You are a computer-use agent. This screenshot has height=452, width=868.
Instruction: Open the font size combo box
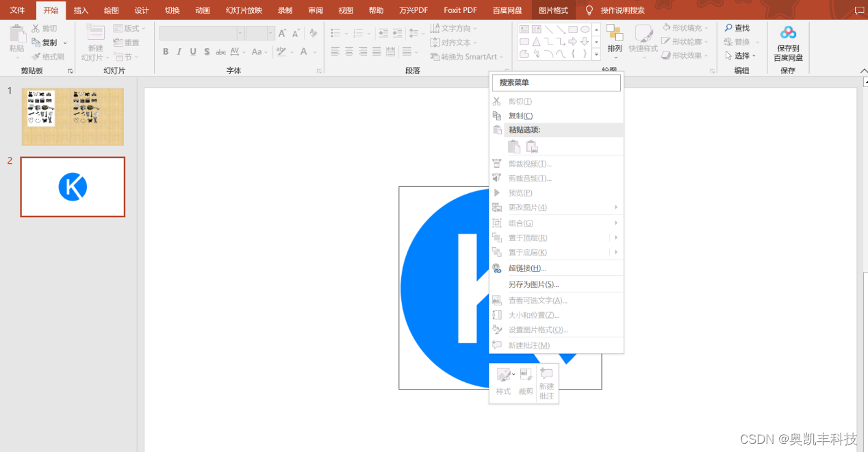click(x=260, y=33)
